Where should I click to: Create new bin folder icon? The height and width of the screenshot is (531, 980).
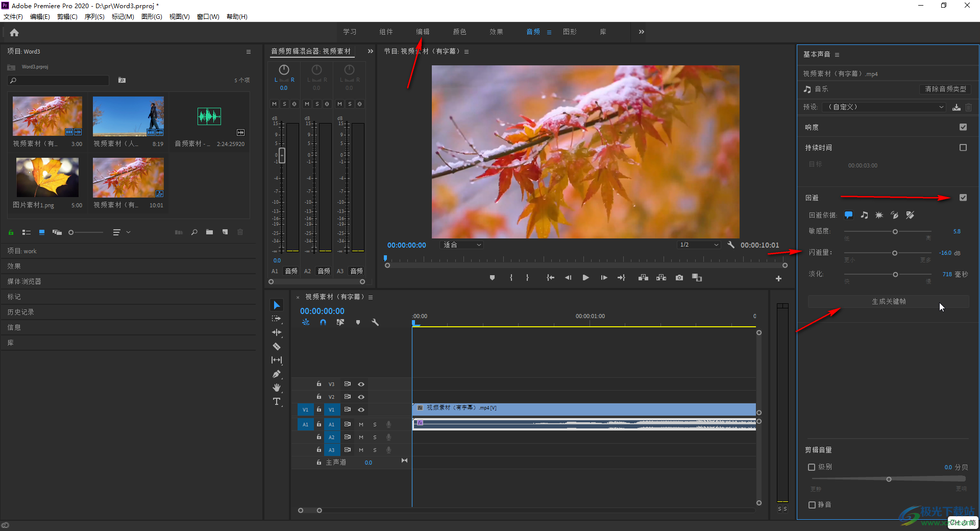(x=209, y=232)
